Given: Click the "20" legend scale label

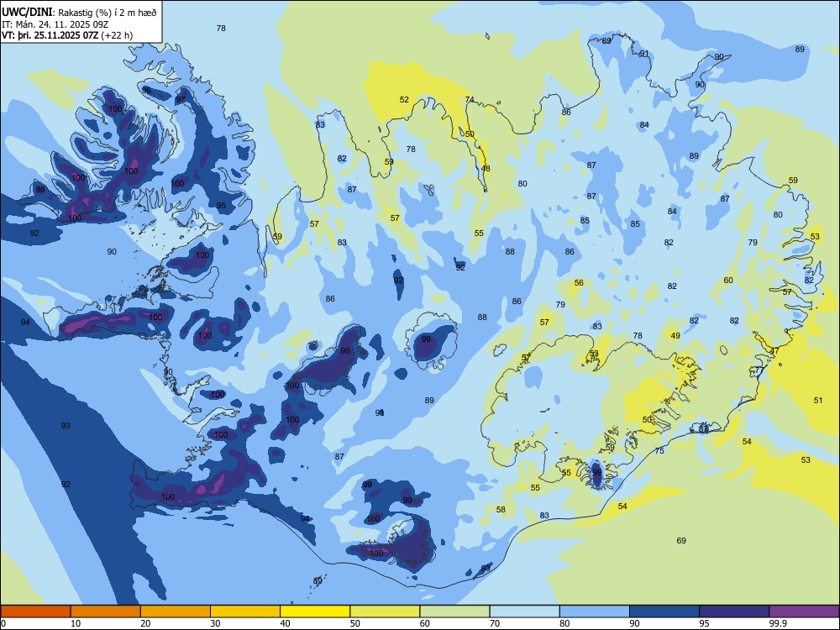Looking at the screenshot, I should click(x=145, y=623).
